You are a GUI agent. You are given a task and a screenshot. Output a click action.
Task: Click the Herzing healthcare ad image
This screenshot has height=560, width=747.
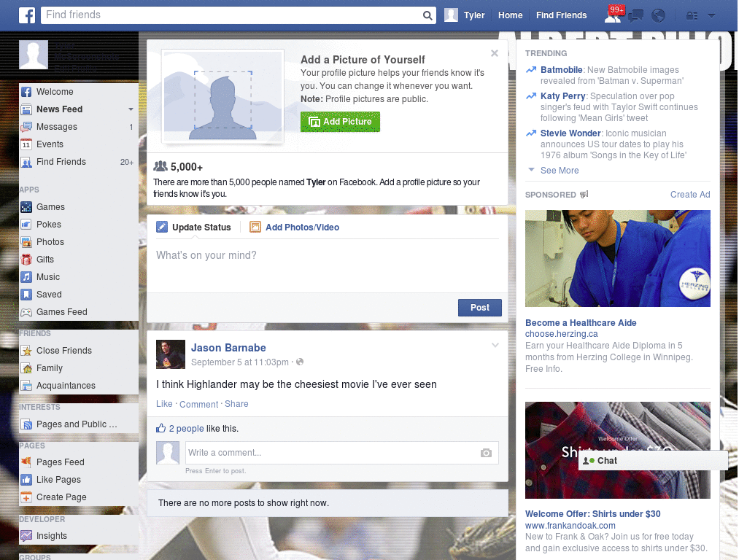[x=617, y=259]
